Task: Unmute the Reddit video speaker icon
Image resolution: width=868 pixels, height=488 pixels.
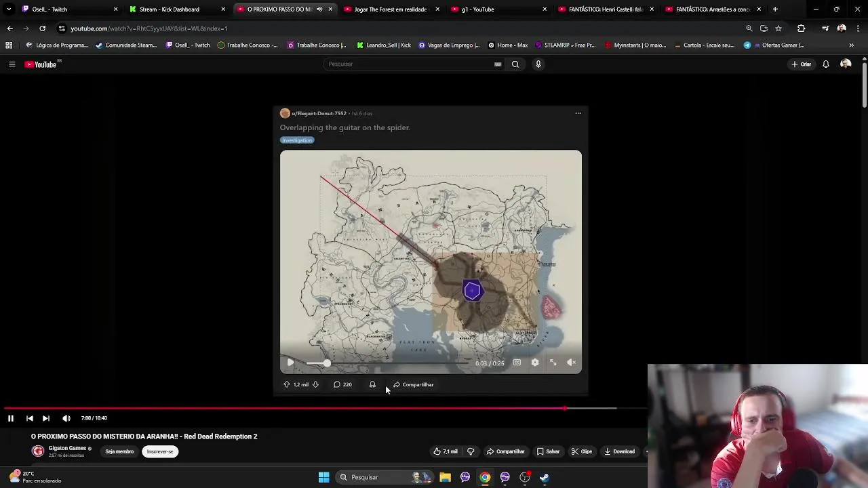Action: coord(572,363)
